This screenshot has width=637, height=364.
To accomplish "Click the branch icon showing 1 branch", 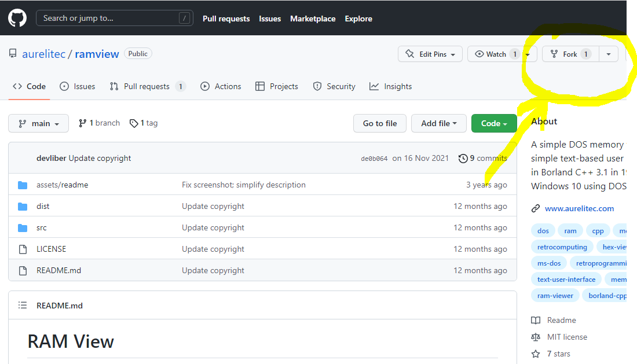I will coord(83,123).
